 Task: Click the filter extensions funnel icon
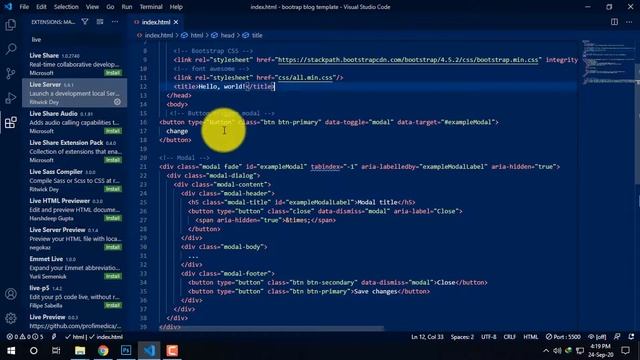pyautogui.click(x=84, y=22)
